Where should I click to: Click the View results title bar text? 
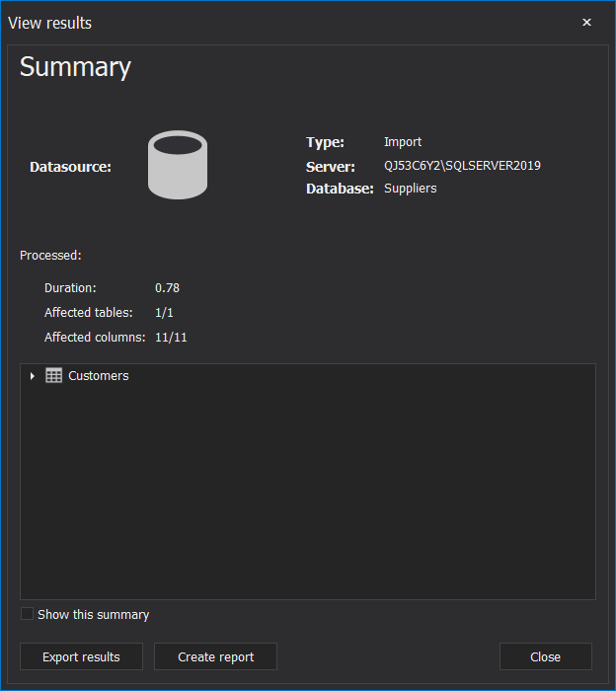(x=49, y=23)
